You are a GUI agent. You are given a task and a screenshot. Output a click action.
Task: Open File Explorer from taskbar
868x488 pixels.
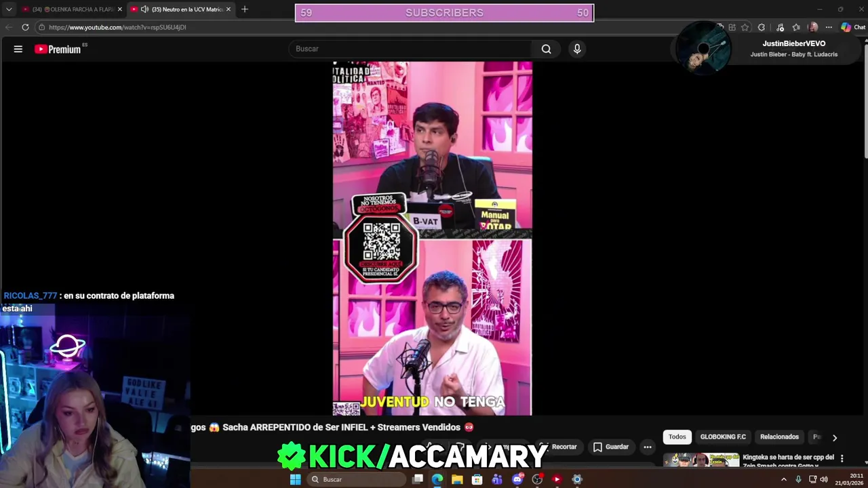coord(457,479)
